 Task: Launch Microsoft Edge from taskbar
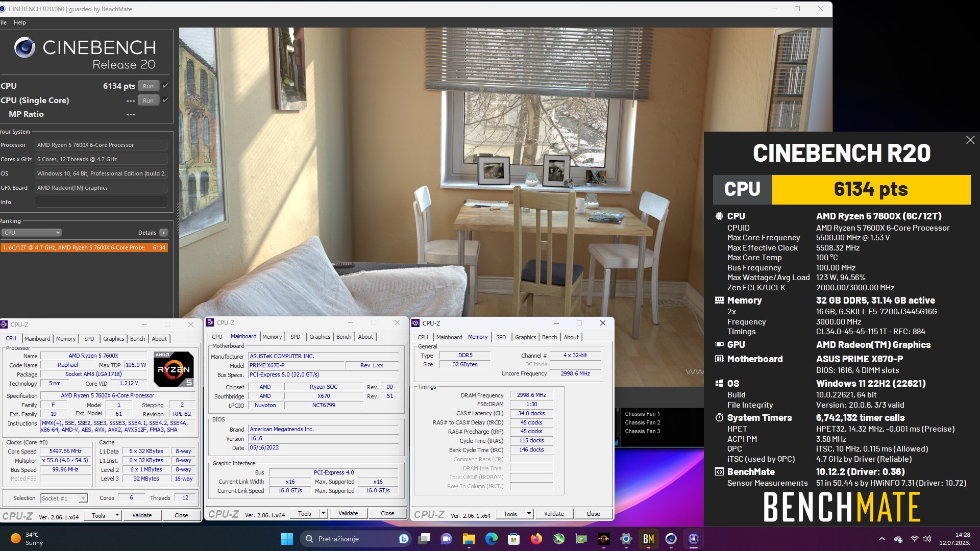pyautogui.click(x=492, y=539)
